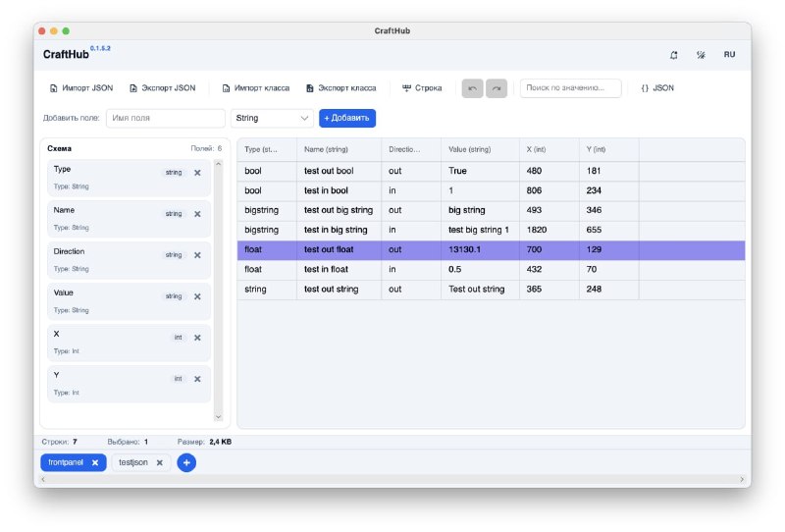Add a row with Строка button

422,88
